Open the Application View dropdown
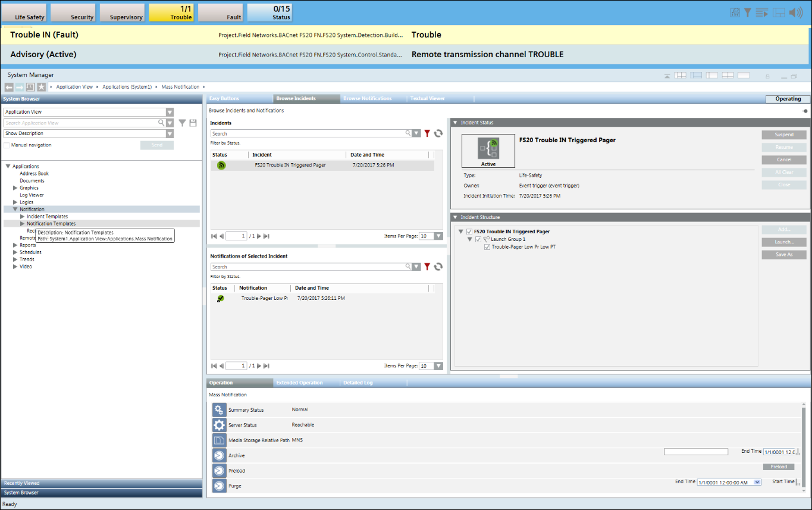812x510 pixels. tap(170, 112)
